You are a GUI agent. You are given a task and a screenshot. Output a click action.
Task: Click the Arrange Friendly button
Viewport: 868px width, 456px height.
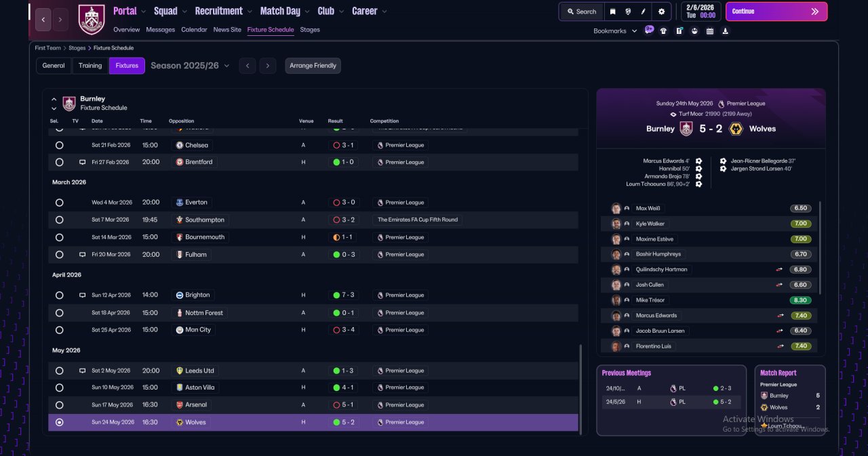pyautogui.click(x=313, y=66)
